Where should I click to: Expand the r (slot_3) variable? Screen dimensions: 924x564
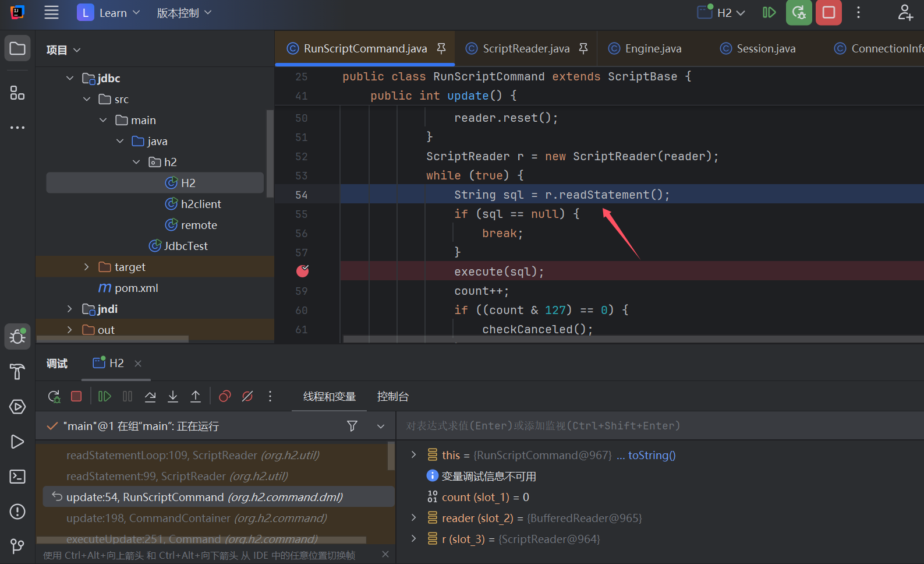[x=413, y=538]
